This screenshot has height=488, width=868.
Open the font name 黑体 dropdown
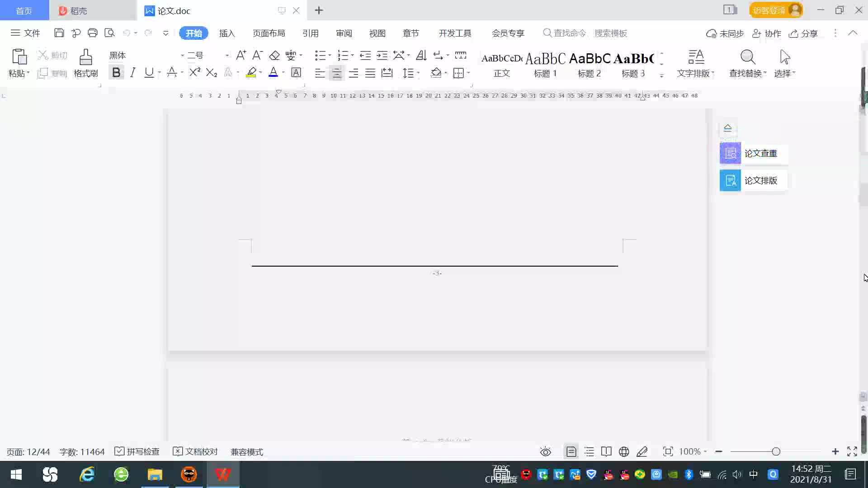coord(182,55)
